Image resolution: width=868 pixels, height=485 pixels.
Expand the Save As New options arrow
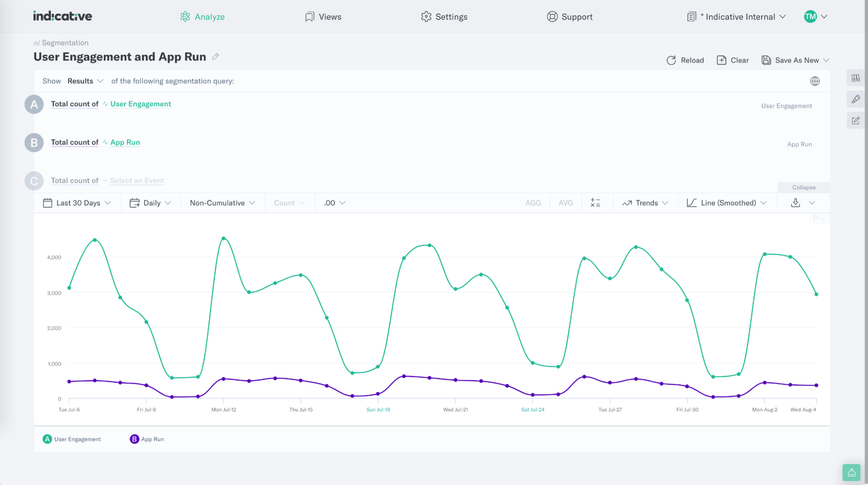point(826,60)
